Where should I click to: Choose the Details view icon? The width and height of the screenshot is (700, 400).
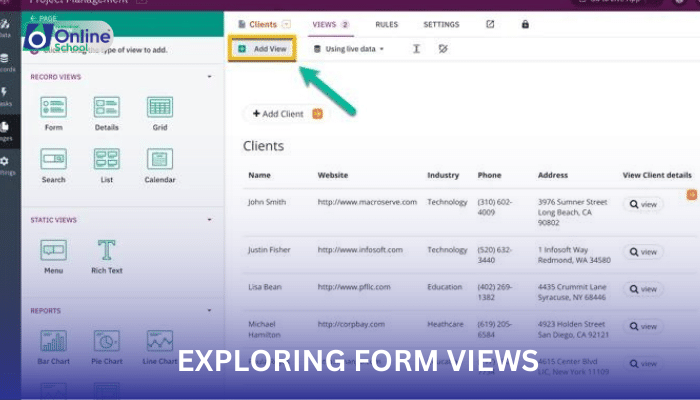tap(107, 107)
